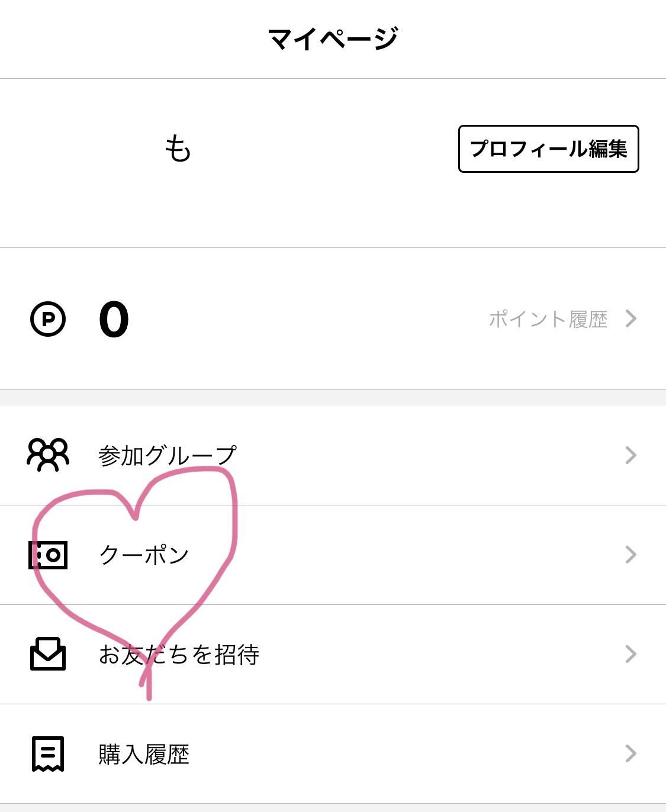Open the 購入履歴 menu item
This screenshot has height=812, width=666.
point(333,754)
